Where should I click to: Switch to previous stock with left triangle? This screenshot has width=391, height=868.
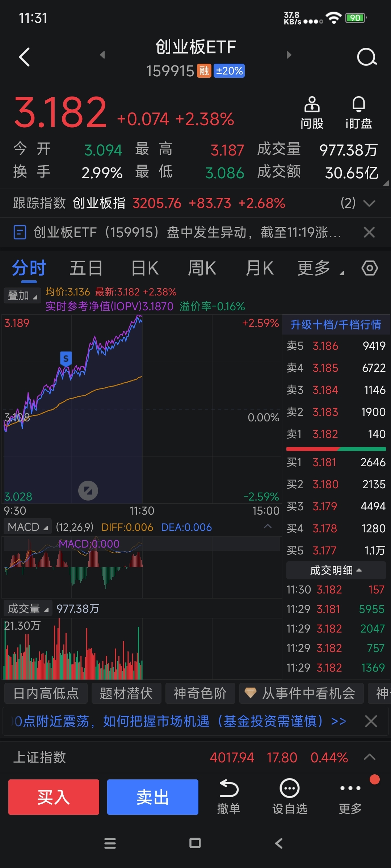[x=102, y=55]
